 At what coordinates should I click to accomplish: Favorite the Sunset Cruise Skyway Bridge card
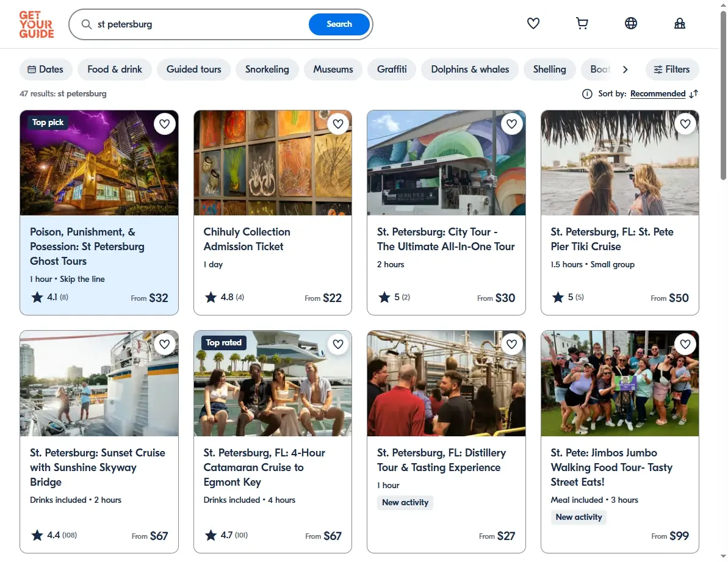164,344
